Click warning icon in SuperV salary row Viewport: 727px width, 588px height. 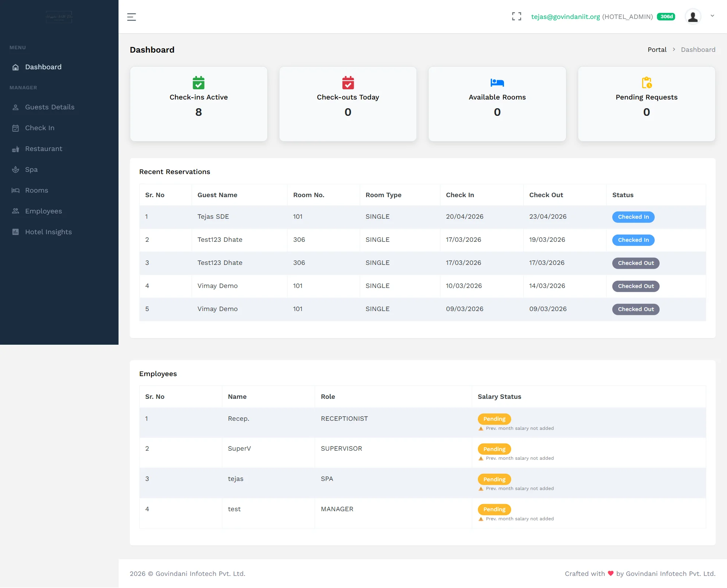tap(481, 459)
